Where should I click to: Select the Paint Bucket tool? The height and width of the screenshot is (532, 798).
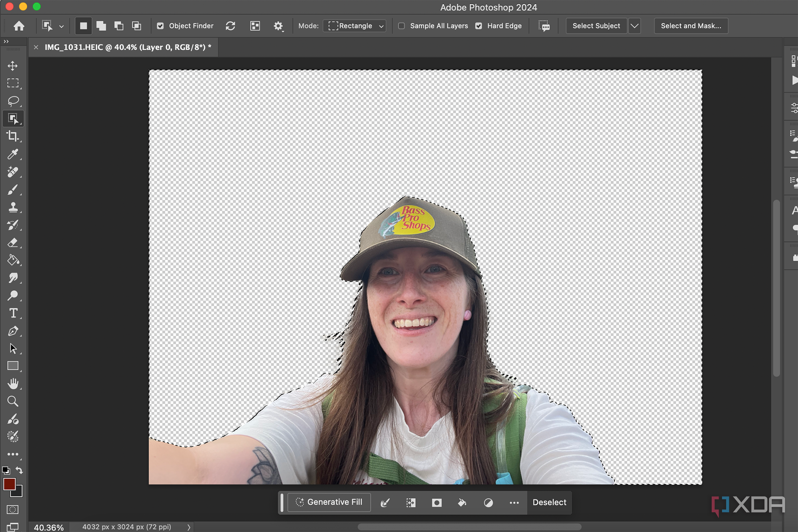point(13,260)
